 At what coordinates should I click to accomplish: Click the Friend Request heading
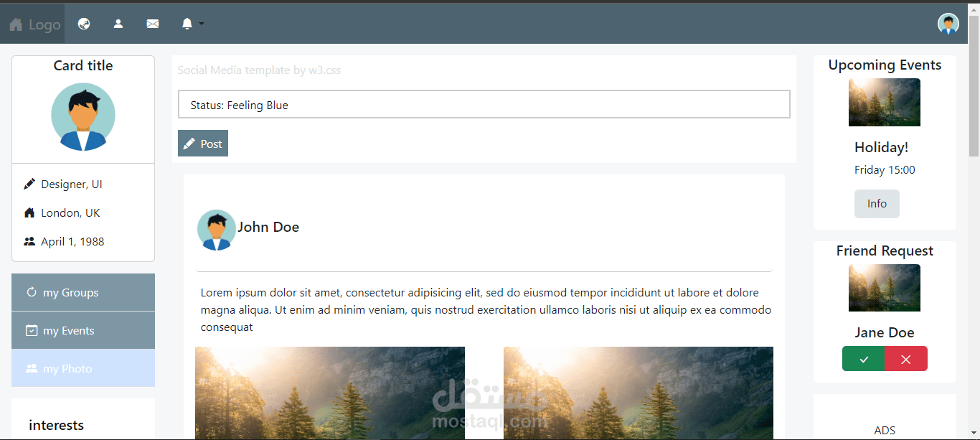(885, 251)
